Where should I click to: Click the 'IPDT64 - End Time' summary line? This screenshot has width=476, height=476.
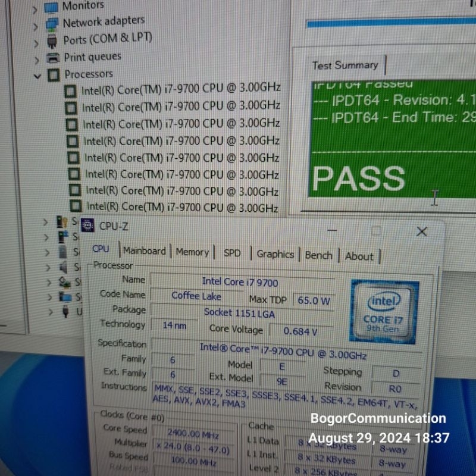[394, 117]
